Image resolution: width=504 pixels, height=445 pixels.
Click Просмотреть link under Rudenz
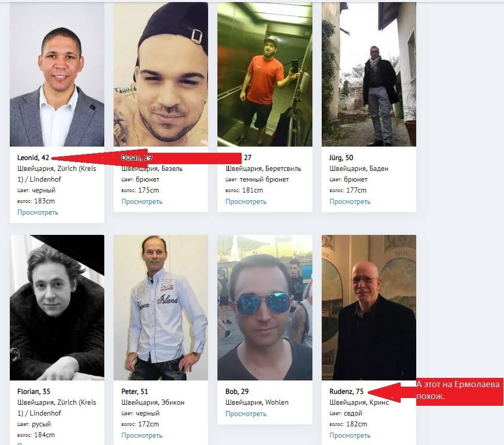click(x=350, y=435)
